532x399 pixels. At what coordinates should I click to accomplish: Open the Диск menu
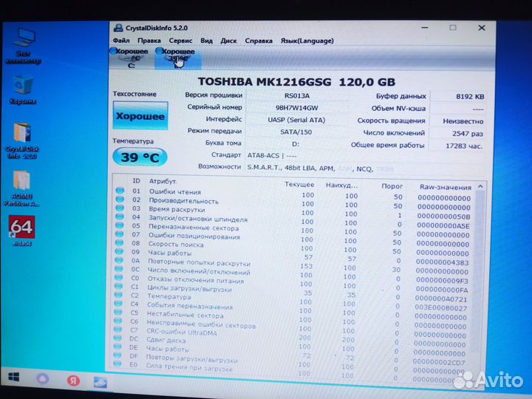[229, 41]
